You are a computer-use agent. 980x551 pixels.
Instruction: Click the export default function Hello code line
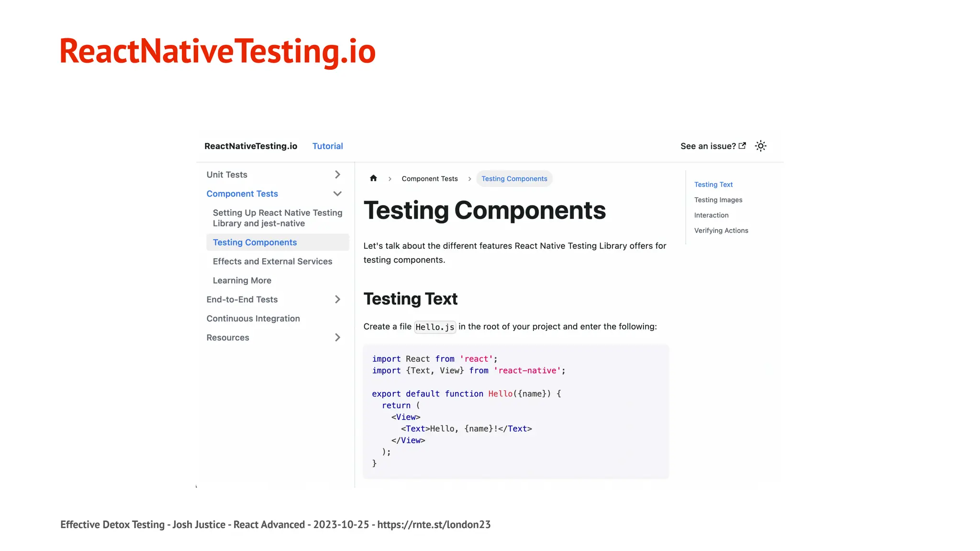467,394
